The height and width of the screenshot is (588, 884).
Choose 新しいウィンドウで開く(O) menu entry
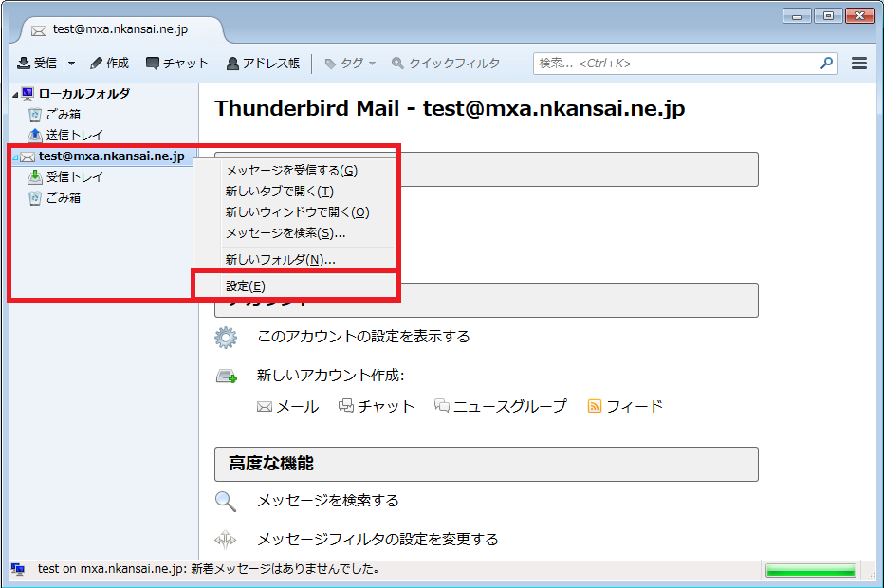[293, 212]
